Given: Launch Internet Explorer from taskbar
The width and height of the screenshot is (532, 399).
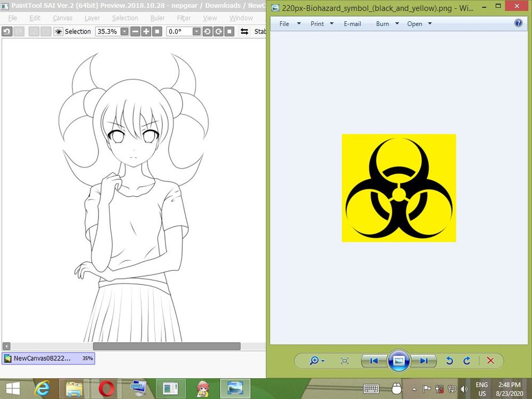Looking at the screenshot, I should point(43,388).
